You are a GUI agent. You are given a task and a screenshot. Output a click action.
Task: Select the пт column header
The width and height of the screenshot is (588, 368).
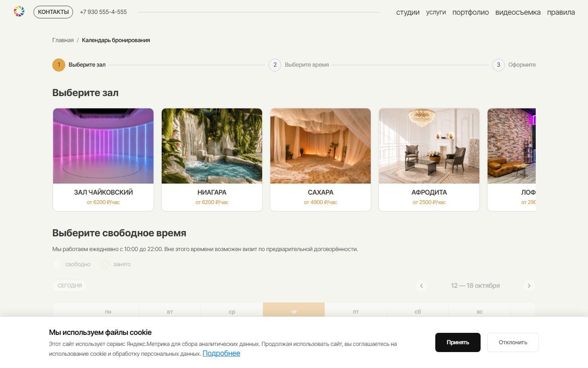click(356, 312)
